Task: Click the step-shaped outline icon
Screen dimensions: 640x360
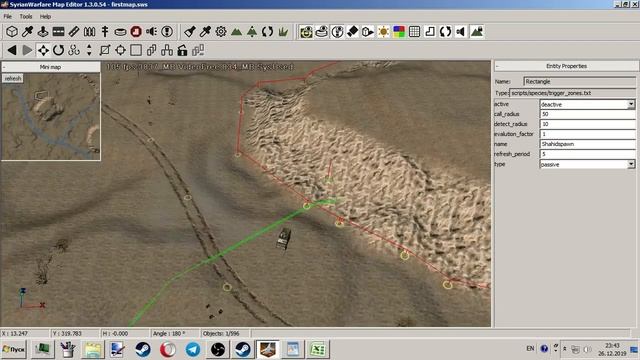Action: (430, 31)
